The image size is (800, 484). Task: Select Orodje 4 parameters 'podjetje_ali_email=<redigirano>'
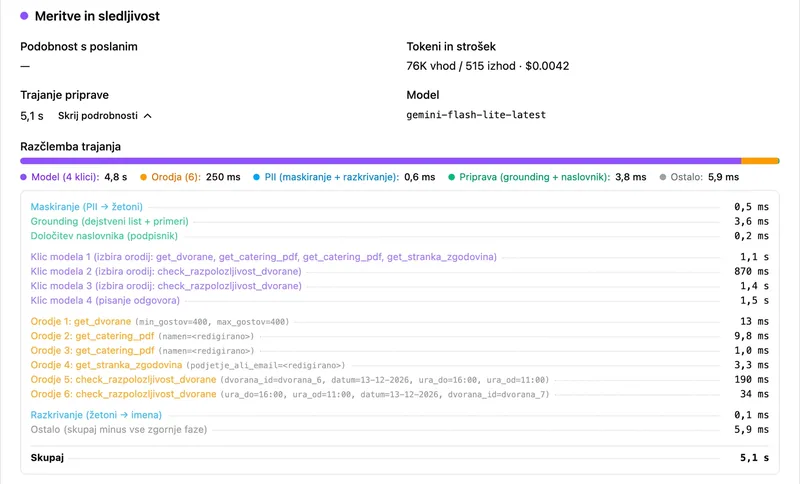click(266, 365)
